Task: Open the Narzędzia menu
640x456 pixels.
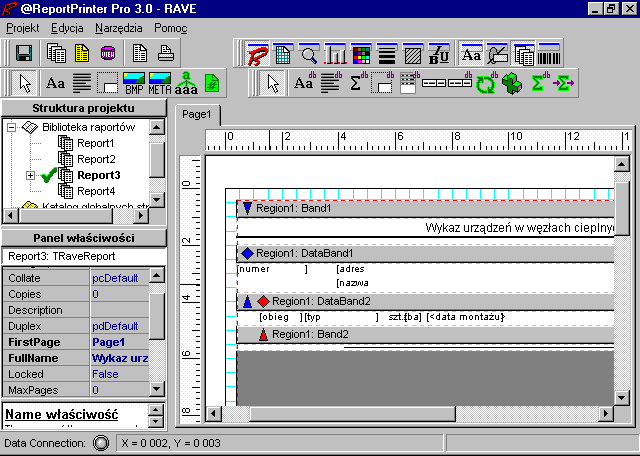Action: (x=118, y=27)
